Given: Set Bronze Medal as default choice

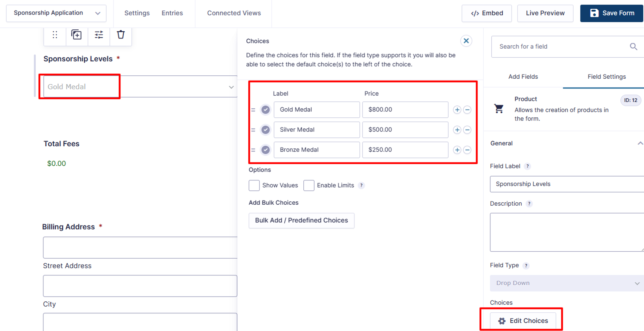Looking at the screenshot, I should coord(265,150).
